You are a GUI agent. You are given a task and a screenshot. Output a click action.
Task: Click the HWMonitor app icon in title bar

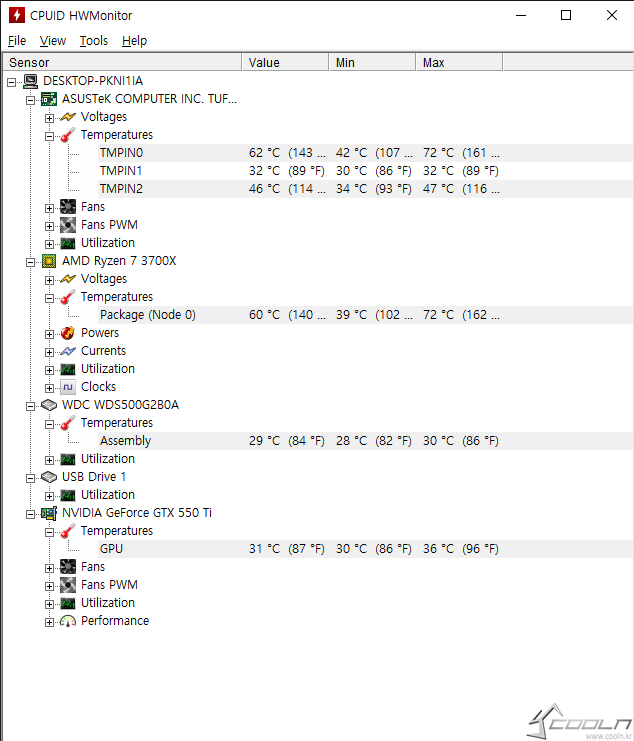17,15
